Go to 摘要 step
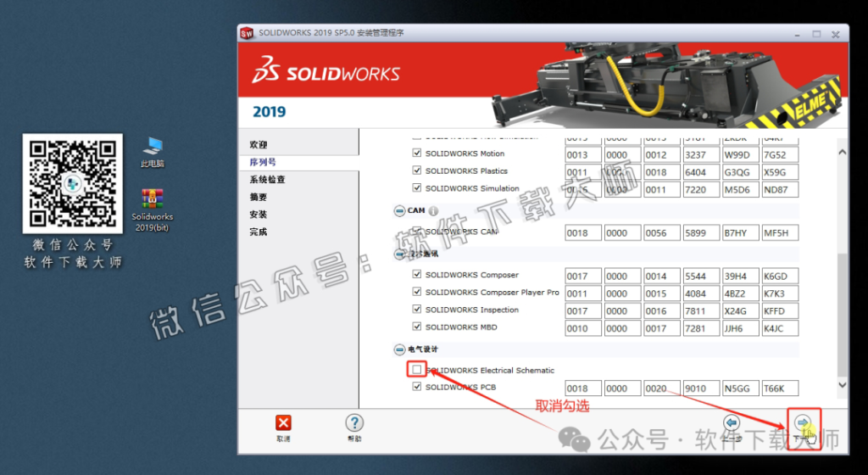This screenshot has height=475, width=868. 259,197
